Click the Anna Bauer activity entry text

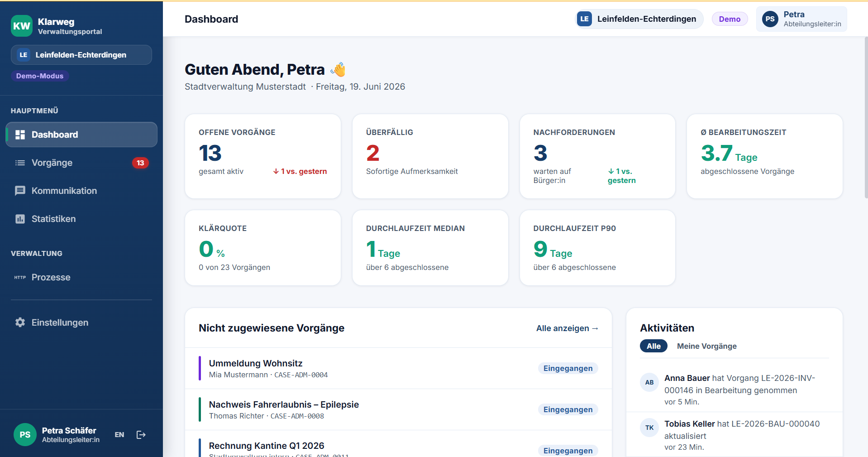[739, 384]
